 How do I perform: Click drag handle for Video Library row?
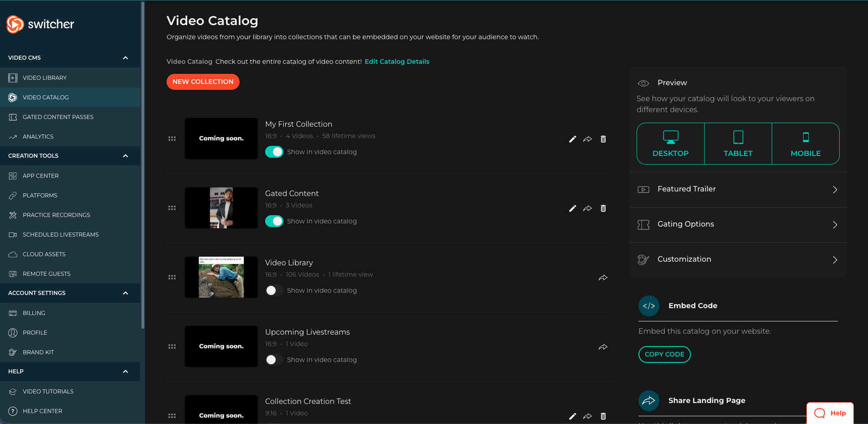pyautogui.click(x=172, y=277)
